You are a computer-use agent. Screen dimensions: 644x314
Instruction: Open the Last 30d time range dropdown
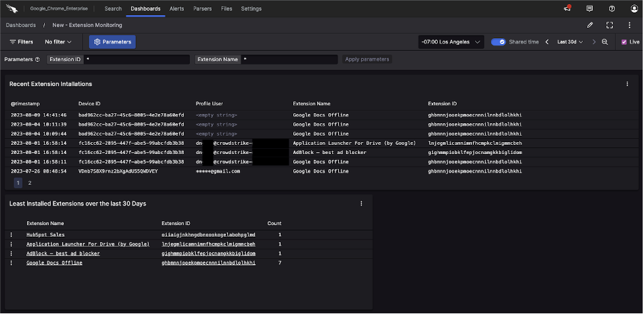click(x=570, y=42)
